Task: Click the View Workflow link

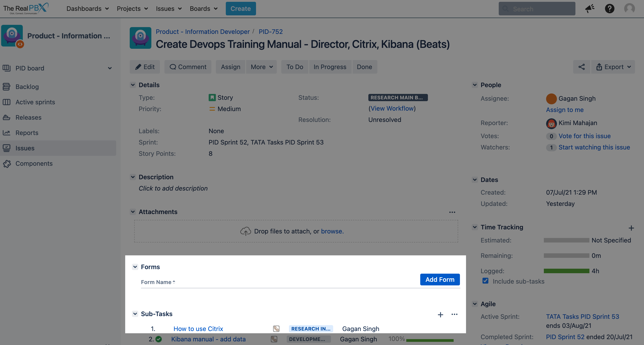Action: (x=392, y=108)
